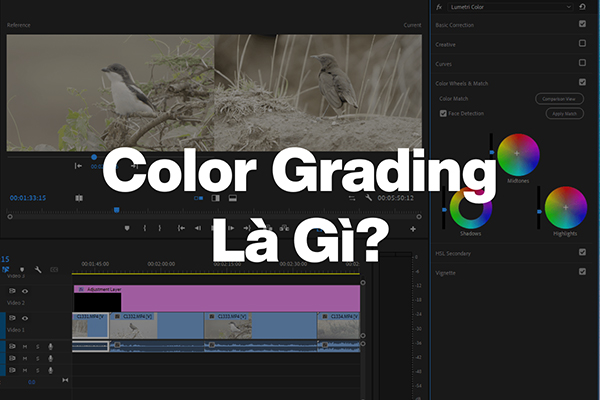Screen dimensions: 600x400
Task: Enable voice-over record on top audio track
Action: click(x=50, y=346)
